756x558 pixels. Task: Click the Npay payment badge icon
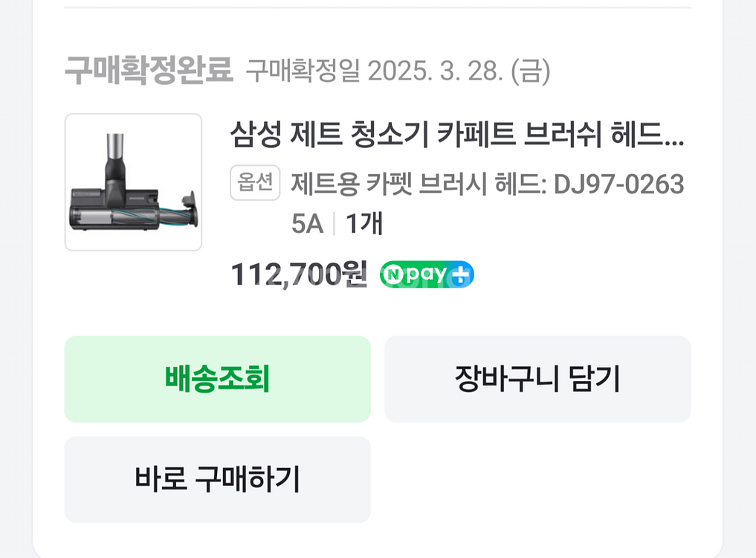point(426,274)
